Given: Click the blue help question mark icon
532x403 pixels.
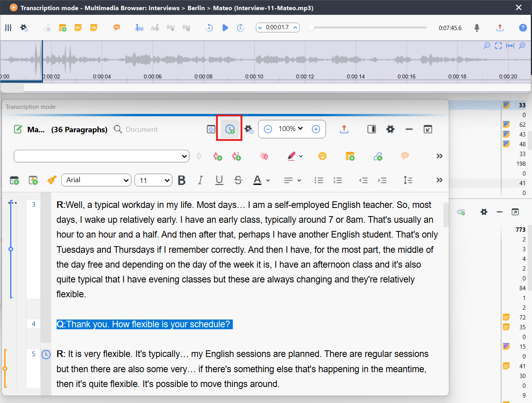Looking at the screenshot, I should 523,28.
